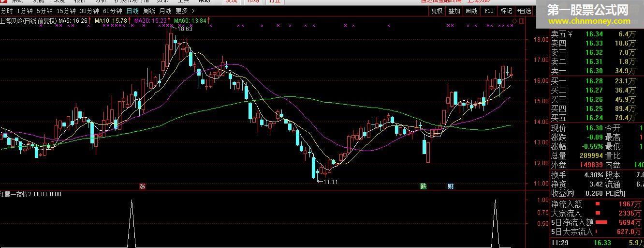This screenshot has width=644, height=248.
Task: Select the 1分钟 period tab
Action: point(24,10)
